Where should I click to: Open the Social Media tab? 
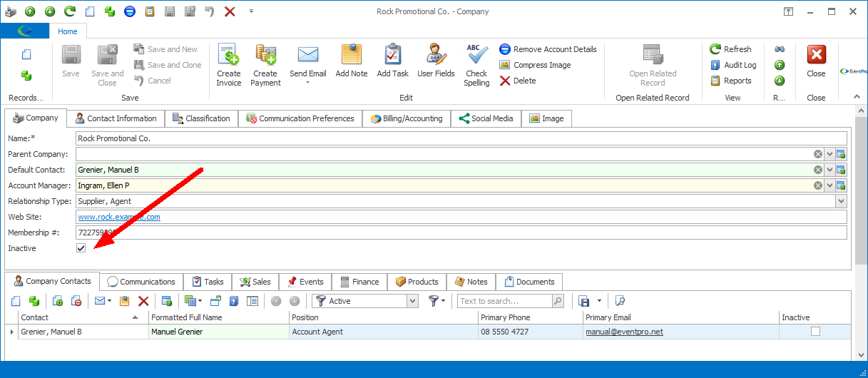click(x=486, y=118)
